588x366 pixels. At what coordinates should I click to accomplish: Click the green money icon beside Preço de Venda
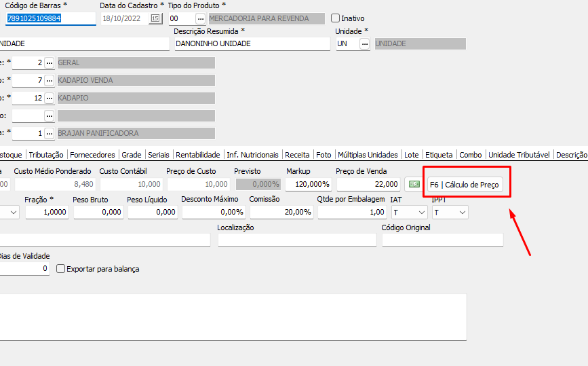click(413, 184)
